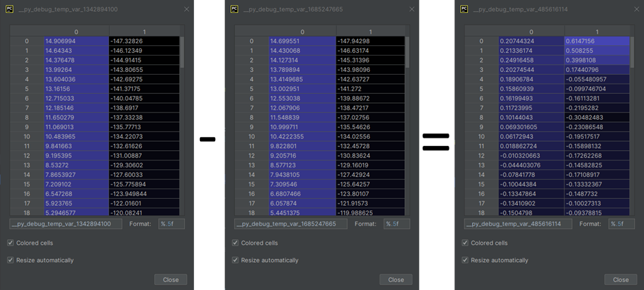This screenshot has height=290, width=644.
Task: Click the Format field in the 1342894100 dialog
Action: (x=171, y=224)
